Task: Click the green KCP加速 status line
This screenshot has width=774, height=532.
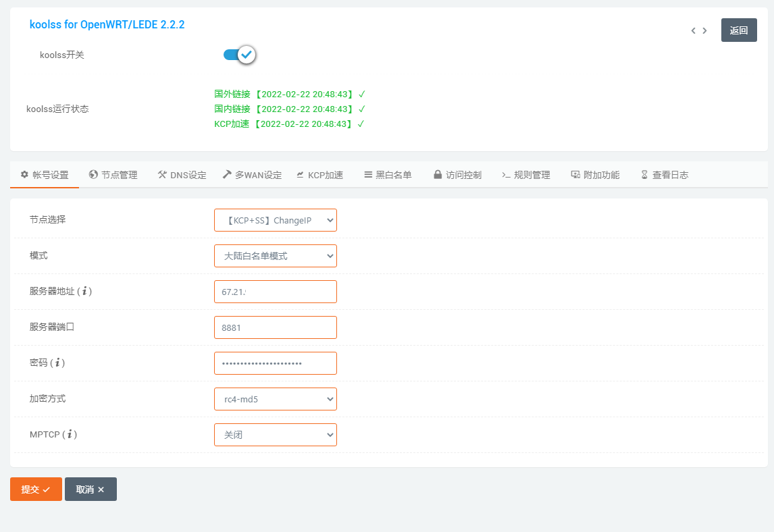Action: [x=289, y=124]
